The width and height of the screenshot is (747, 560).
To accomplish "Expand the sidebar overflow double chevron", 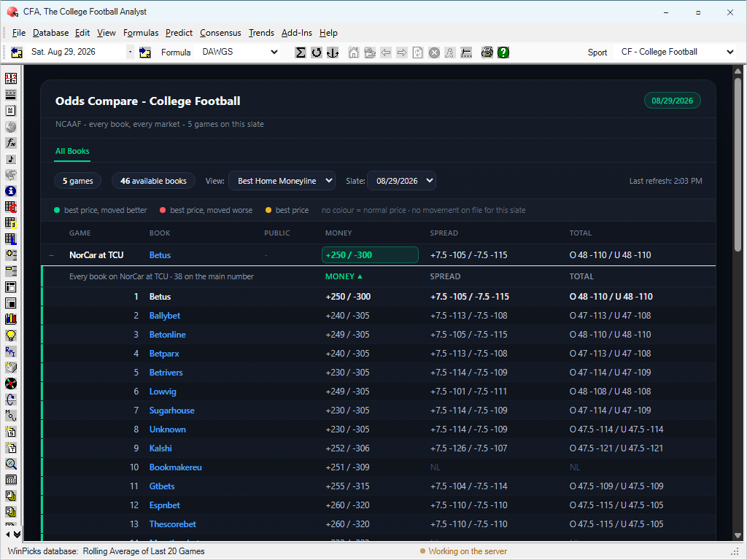I will 18,534.
